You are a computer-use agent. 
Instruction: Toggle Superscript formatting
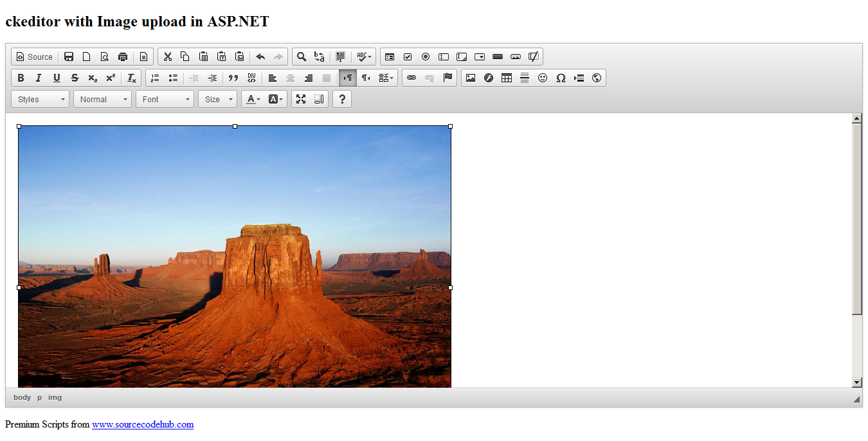coord(111,78)
